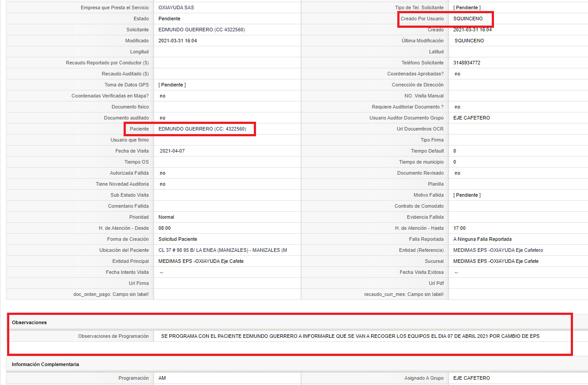The height and width of the screenshot is (385, 588).
Task: Click Toma de Datos GPS [ Pendiente ] value
Action: (172, 85)
